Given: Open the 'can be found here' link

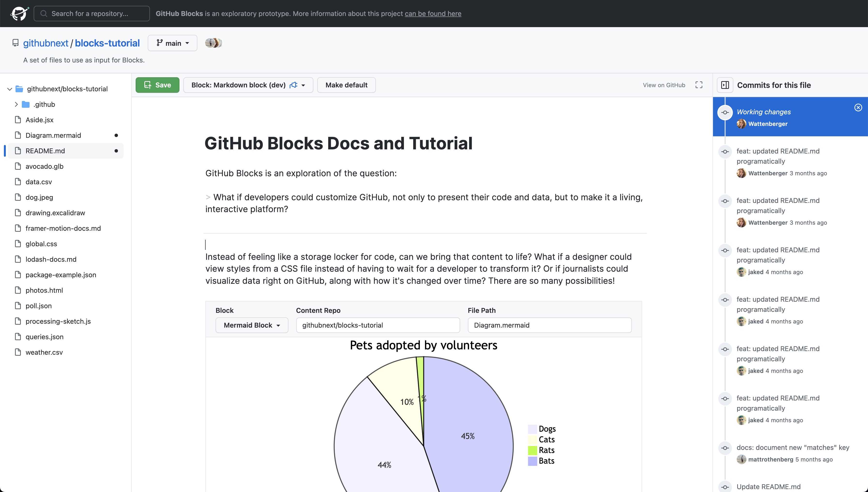Looking at the screenshot, I should (433, 14).
